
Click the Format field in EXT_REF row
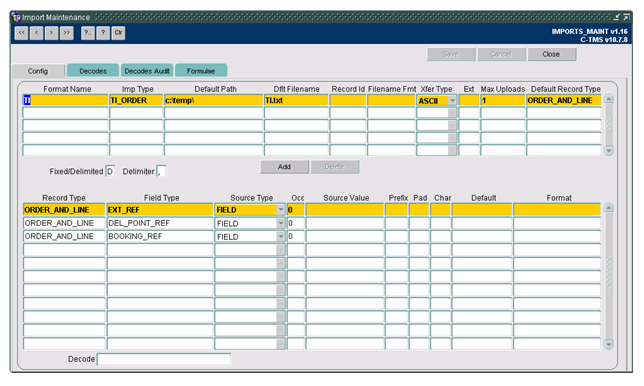click(557, 210)
